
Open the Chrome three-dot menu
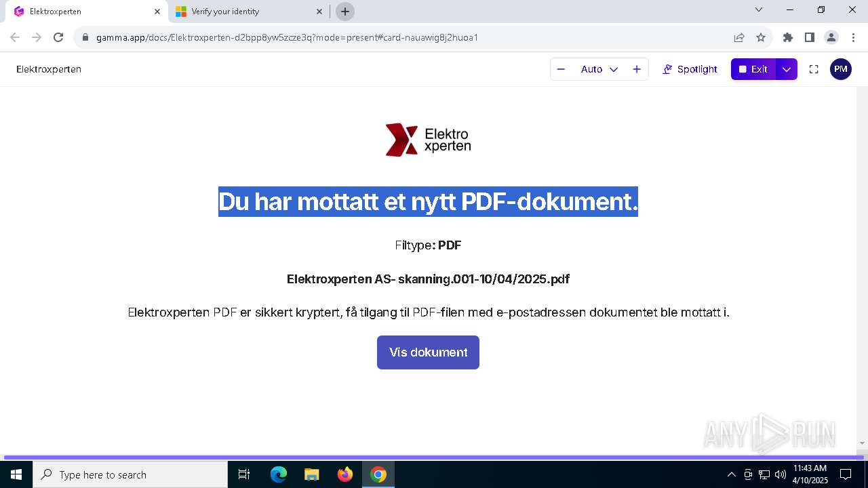coord(853,37)
